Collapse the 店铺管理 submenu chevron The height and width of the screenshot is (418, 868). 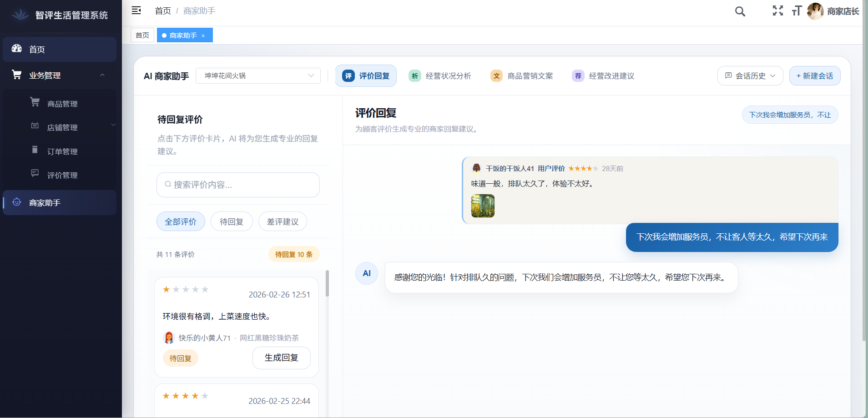113,125
